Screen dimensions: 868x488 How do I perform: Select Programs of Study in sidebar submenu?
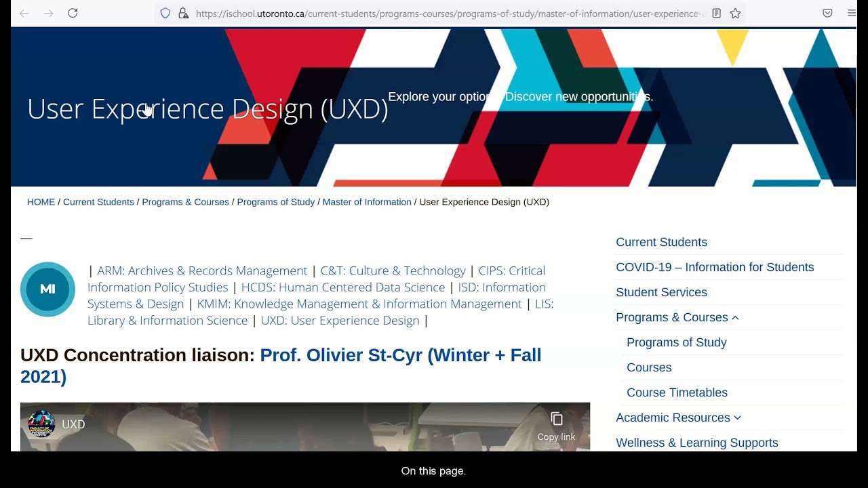(x=676, y=342)
